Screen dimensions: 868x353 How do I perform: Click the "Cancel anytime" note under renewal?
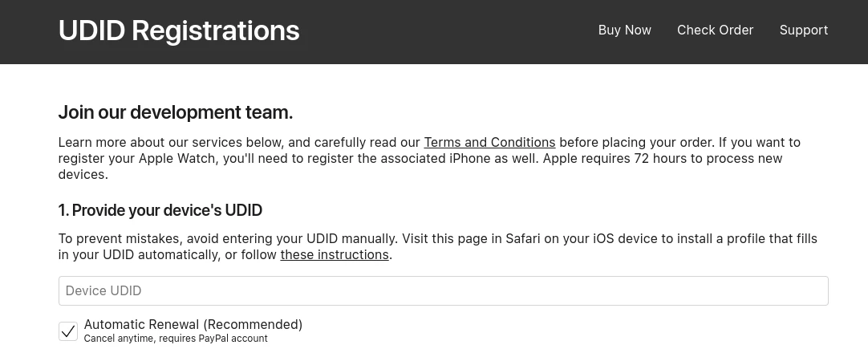click(119, 339)
